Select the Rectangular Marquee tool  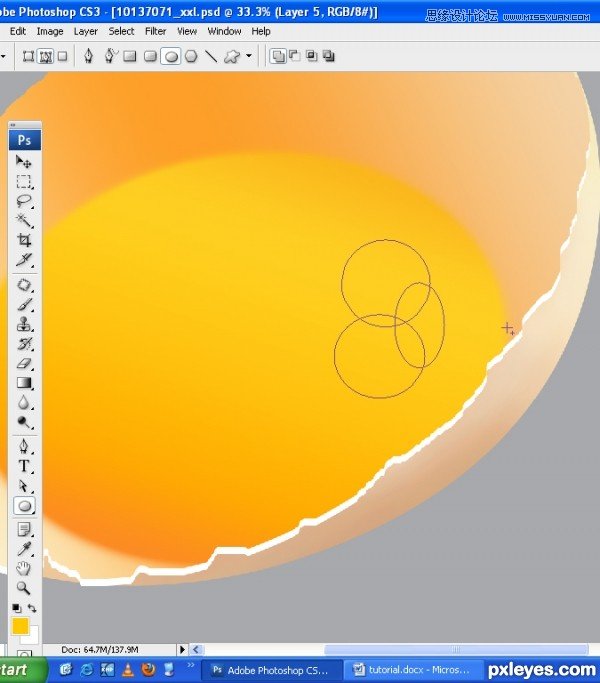click(24, 181)
